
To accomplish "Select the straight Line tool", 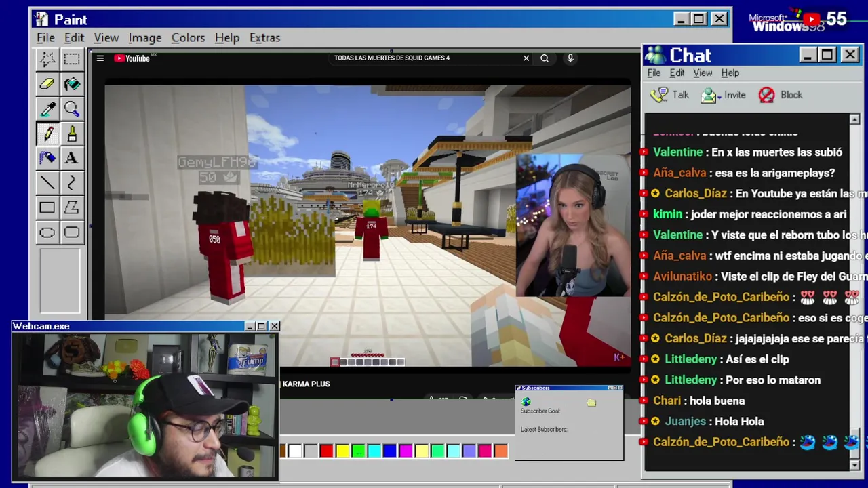I will [x=47, y=183].
